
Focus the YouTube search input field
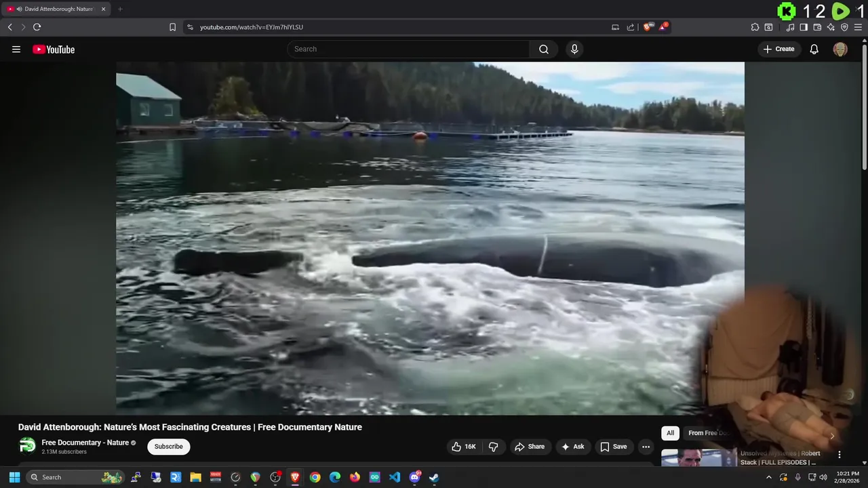pos(409,49)
